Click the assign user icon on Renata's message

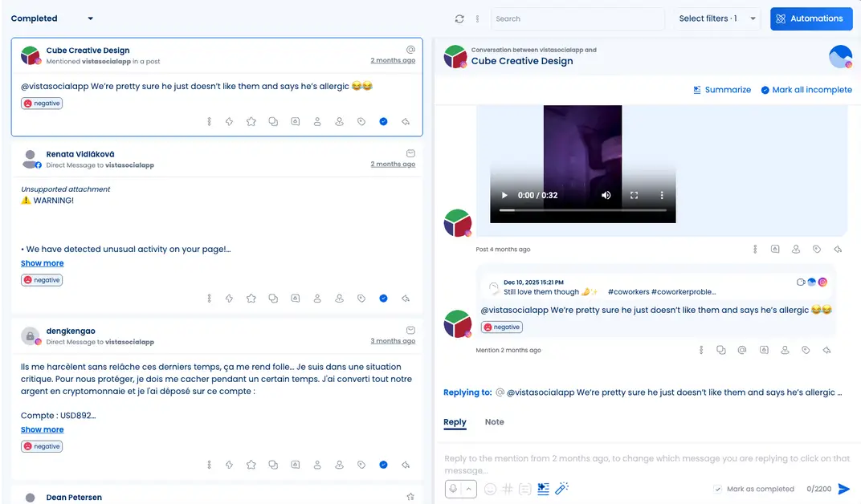(x=316, y=298)
